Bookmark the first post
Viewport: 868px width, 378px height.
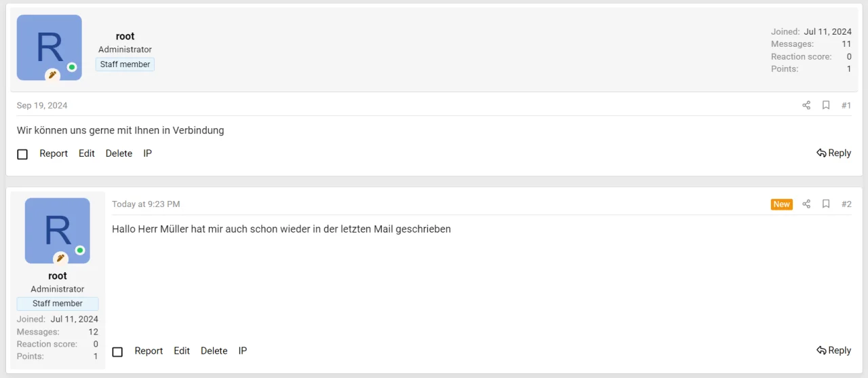pyautogui.click(x=826, y=105)
